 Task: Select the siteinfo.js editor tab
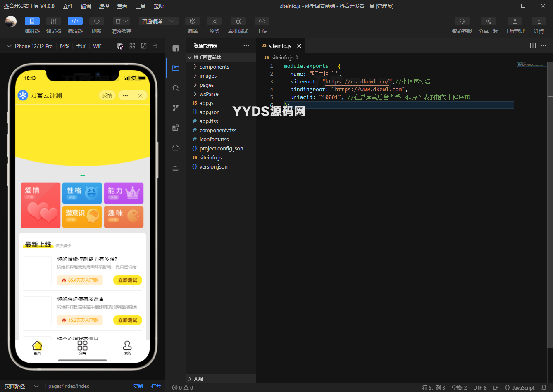(x=279, y=46)
